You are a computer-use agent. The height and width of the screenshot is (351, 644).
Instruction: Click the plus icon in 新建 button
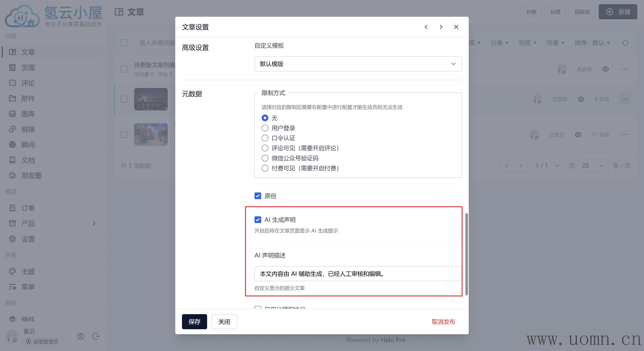609,12
